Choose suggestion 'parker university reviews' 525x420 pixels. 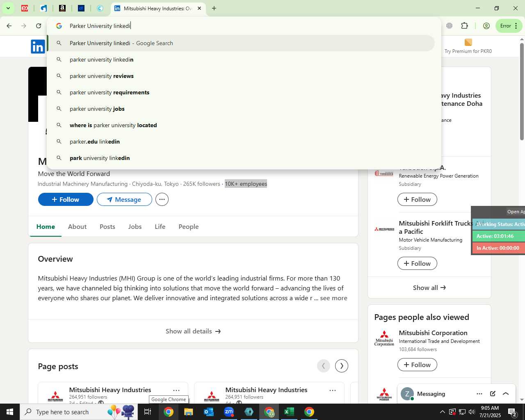241,76
